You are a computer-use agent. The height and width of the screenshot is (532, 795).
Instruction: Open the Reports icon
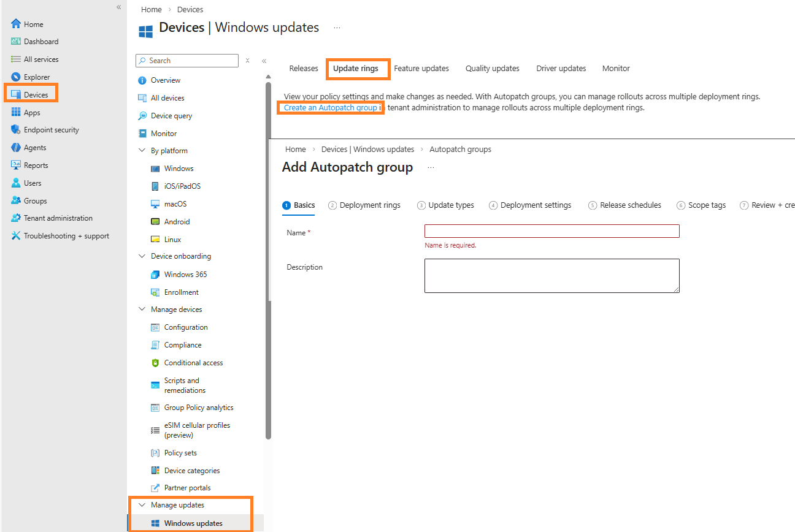(16, 165)
